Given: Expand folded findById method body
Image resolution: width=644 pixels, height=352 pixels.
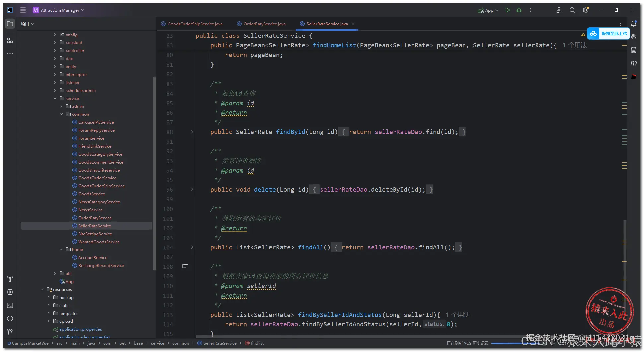Looking at the screenshot, I should coord(192,132).
